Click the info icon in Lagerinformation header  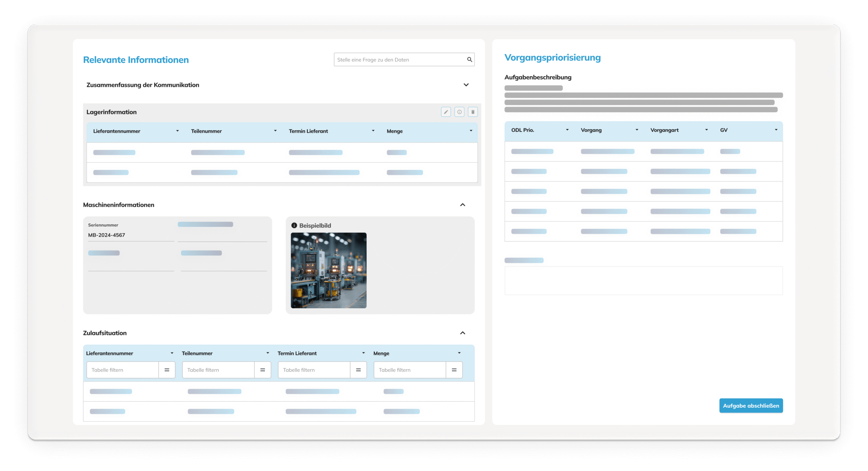click(x=459, y=112)
